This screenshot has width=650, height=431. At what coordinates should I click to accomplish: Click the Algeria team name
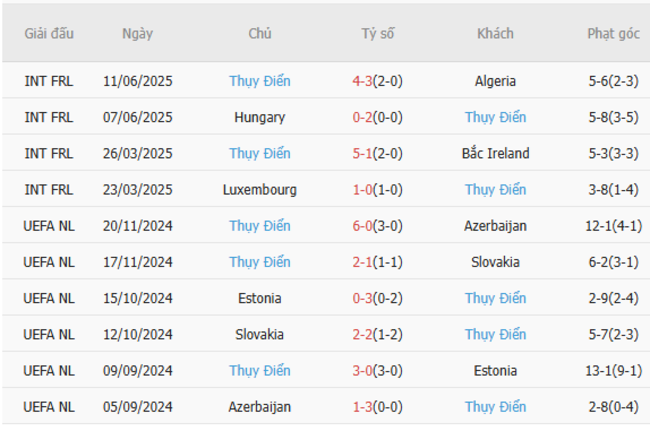pos(495,81)
